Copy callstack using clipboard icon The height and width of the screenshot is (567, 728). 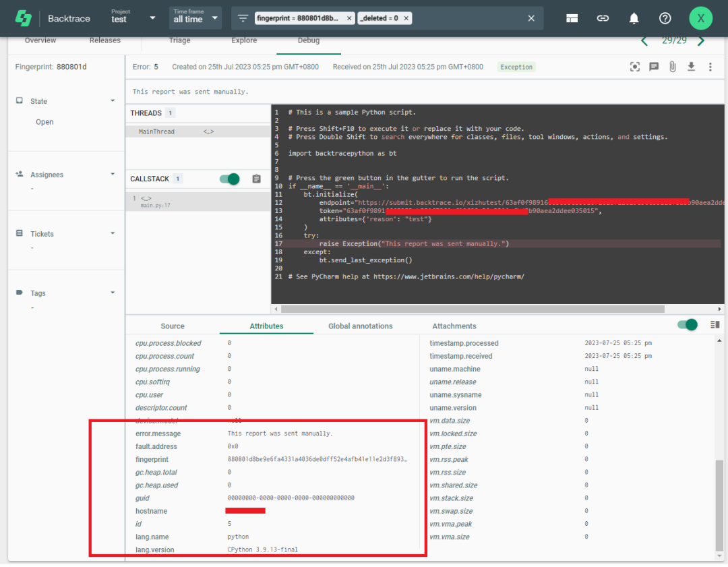tap(256, 179)
